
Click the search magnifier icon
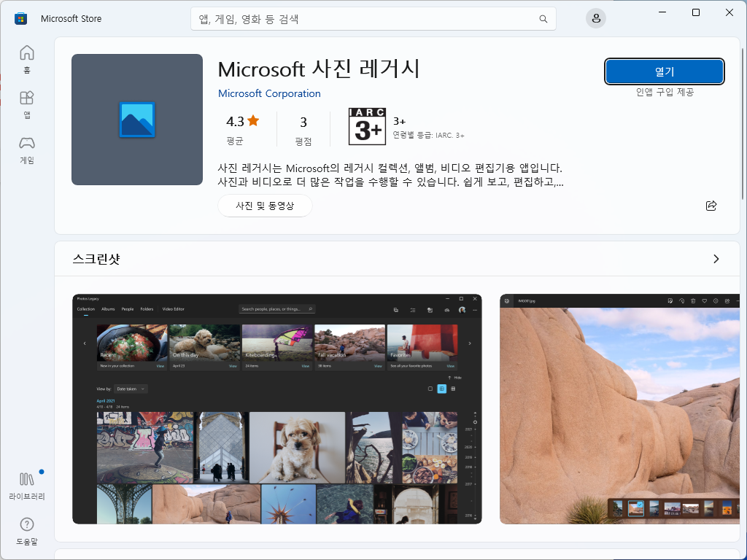543,19
